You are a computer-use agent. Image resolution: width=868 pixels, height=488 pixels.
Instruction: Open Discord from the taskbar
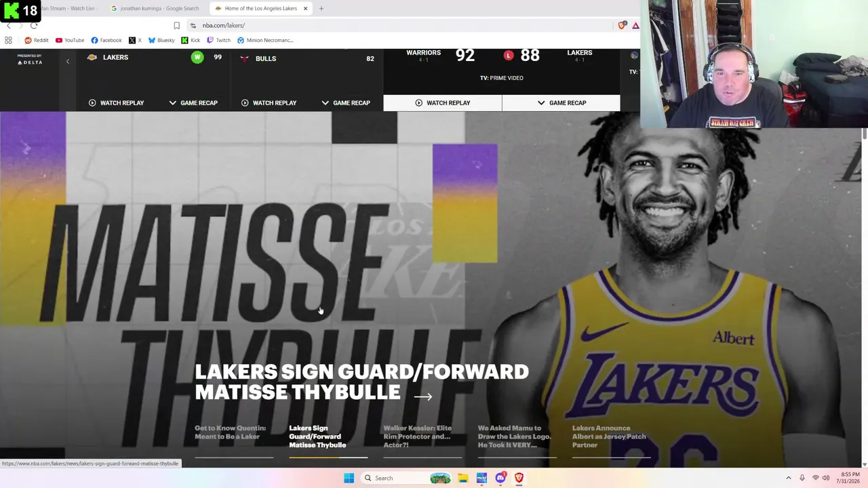coord(500,478)
